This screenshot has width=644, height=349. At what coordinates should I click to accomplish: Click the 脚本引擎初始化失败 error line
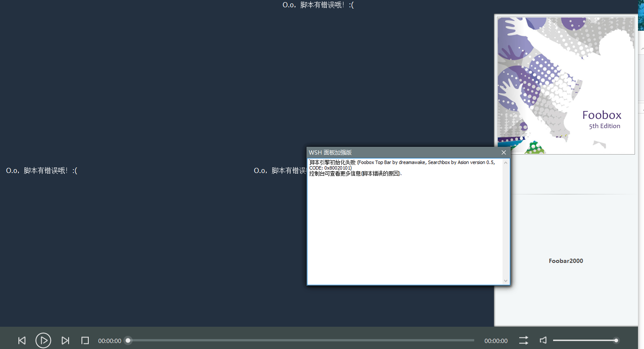(x=402, y=165)
